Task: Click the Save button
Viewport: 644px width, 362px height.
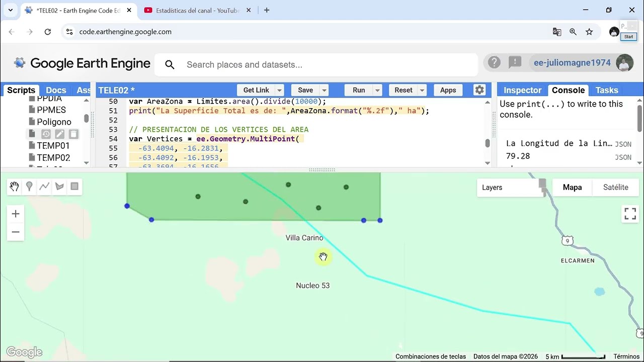Action: 305,90
